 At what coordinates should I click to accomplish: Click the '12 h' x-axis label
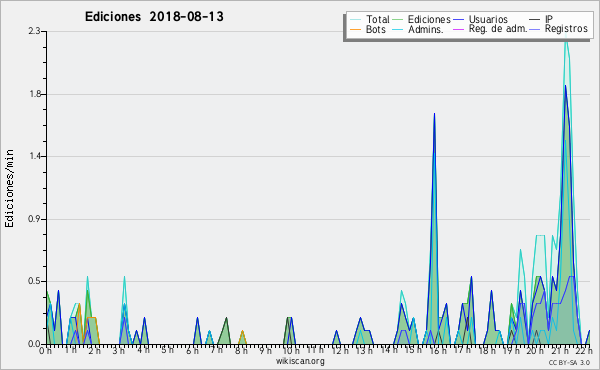pos(340,351)
